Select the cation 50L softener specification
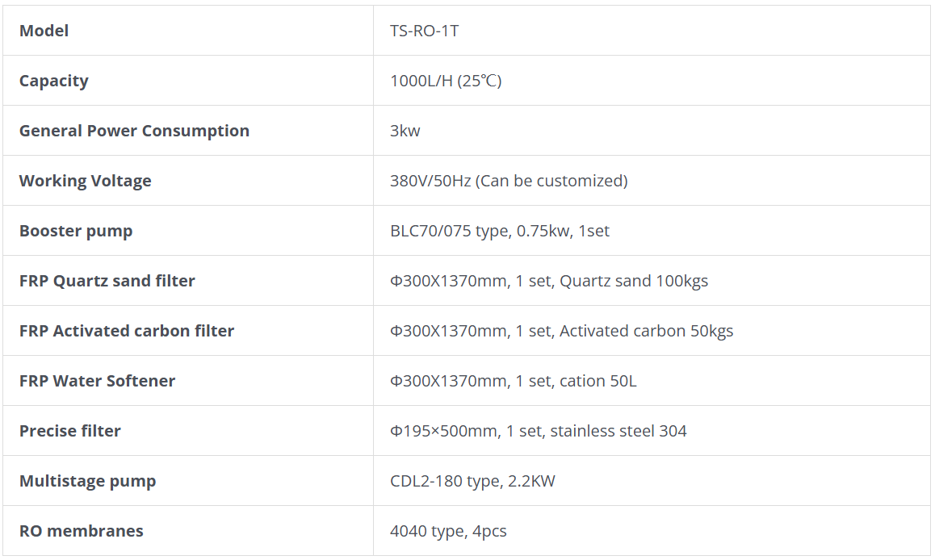Image resolution: width=935 pixels, height=560 pixels. 597,381
